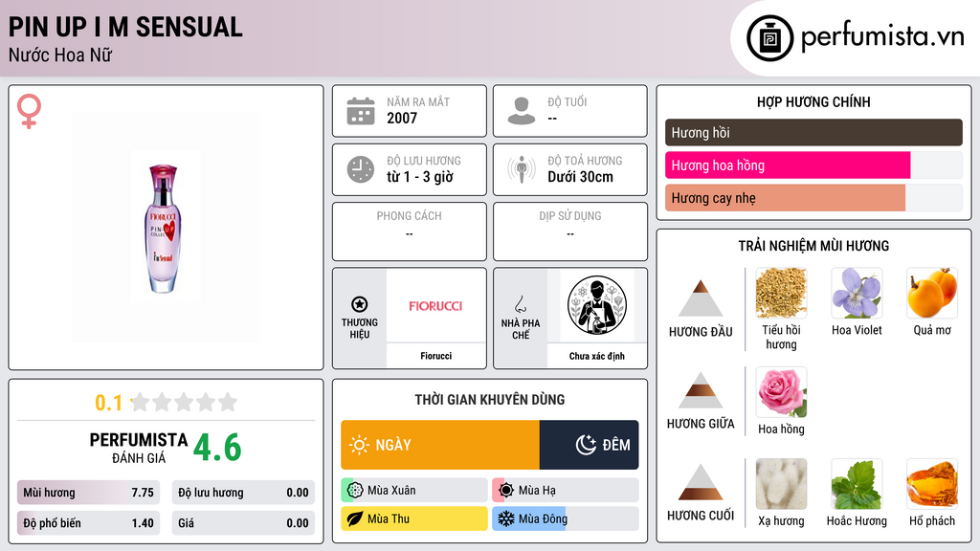This screenshot has height=551, width=980.
Task: Click the sun icon in the Ngày bar
Action: tap(359, 445)
